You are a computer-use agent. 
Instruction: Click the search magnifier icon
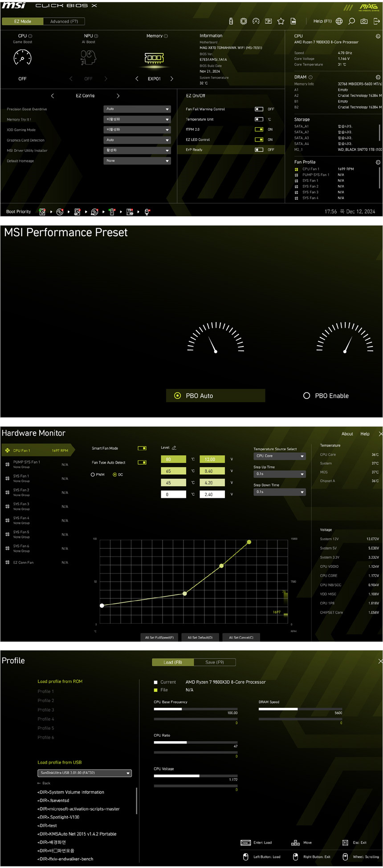click(x=351, y=21)
